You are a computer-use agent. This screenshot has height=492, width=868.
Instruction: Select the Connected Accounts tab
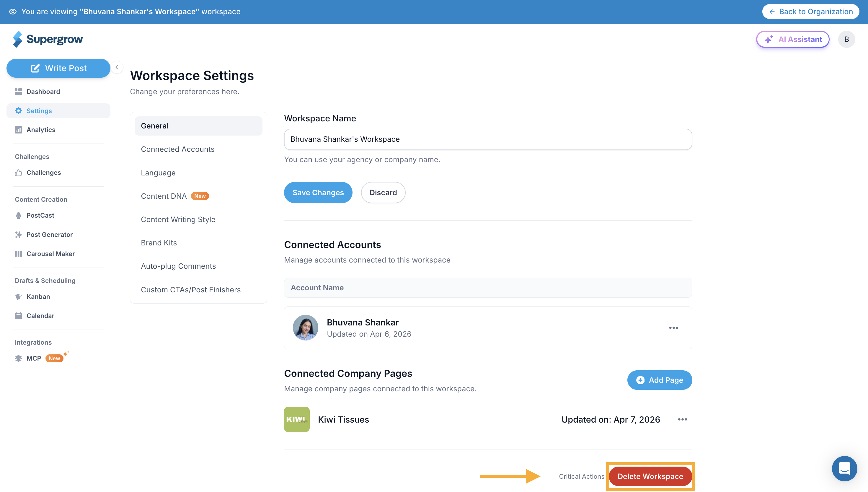[198, 149]
